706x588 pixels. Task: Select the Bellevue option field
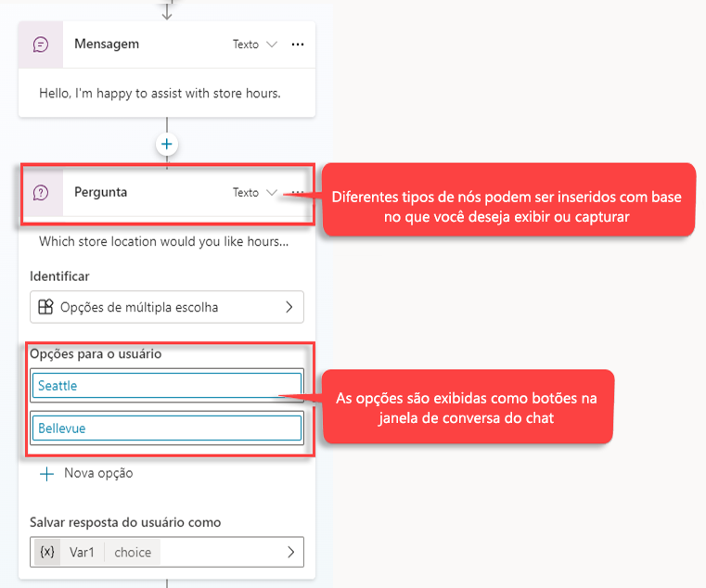166,428
